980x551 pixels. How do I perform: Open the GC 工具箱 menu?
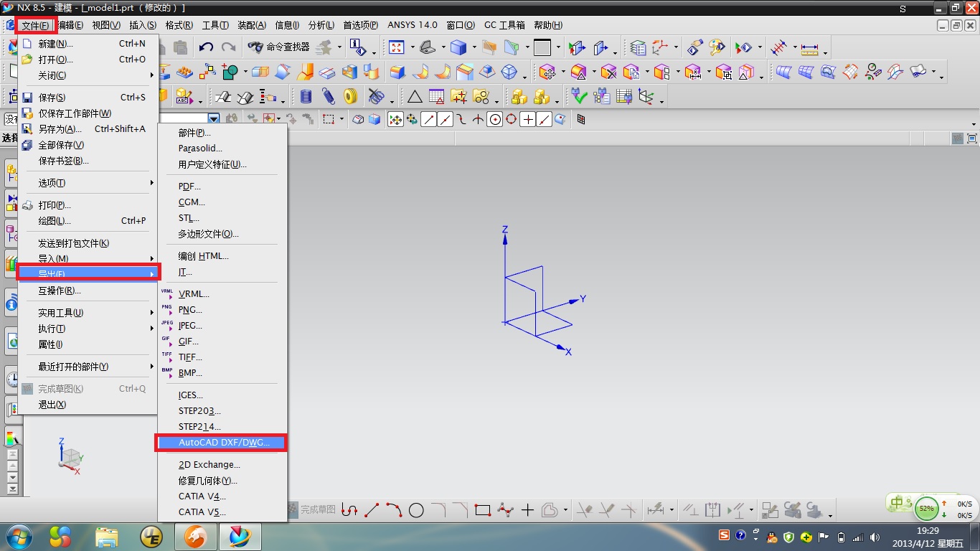504,25
